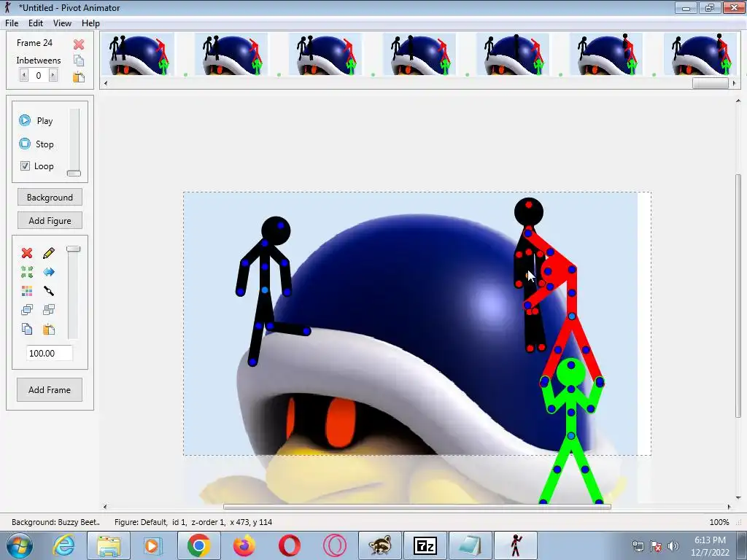This screenshot has width=747, height=560.
Task: Copy the selected figure in the tool panel
Action: [27, 329]
